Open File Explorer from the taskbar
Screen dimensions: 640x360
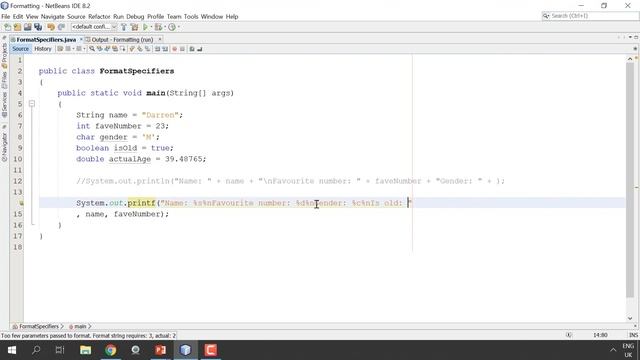point(86,350)
